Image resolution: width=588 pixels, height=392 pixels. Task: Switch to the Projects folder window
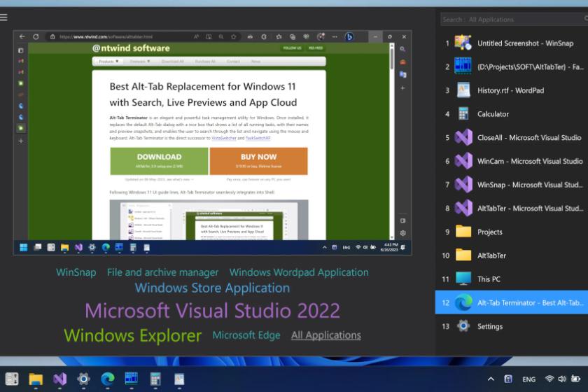pos(512,232)
